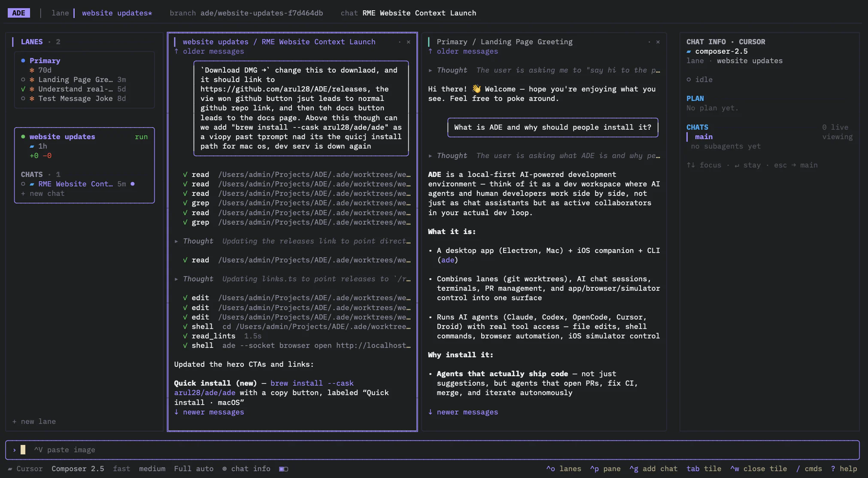
Task: Click the asterisk icon beside Landing Page Gre…
Action: 32,79
